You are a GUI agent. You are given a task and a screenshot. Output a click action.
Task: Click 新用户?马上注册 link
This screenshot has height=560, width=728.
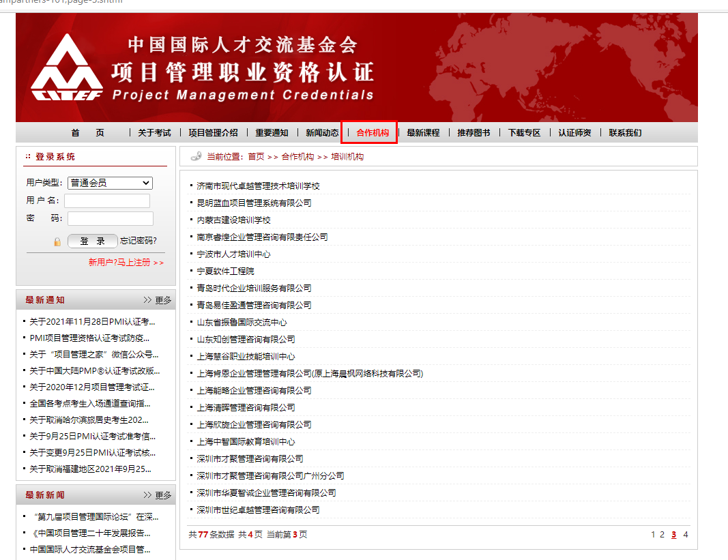coord(126,263)
